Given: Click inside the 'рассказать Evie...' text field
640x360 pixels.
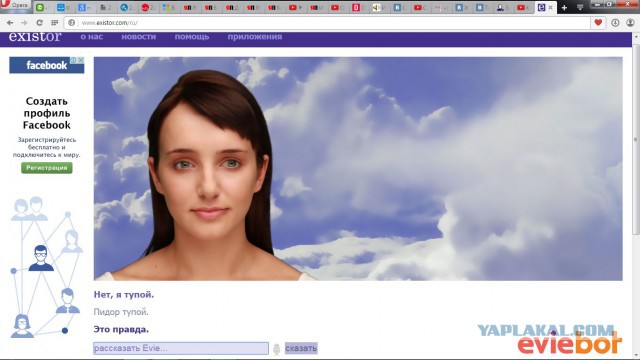Looking at the screenshot, I should [181, 348].
